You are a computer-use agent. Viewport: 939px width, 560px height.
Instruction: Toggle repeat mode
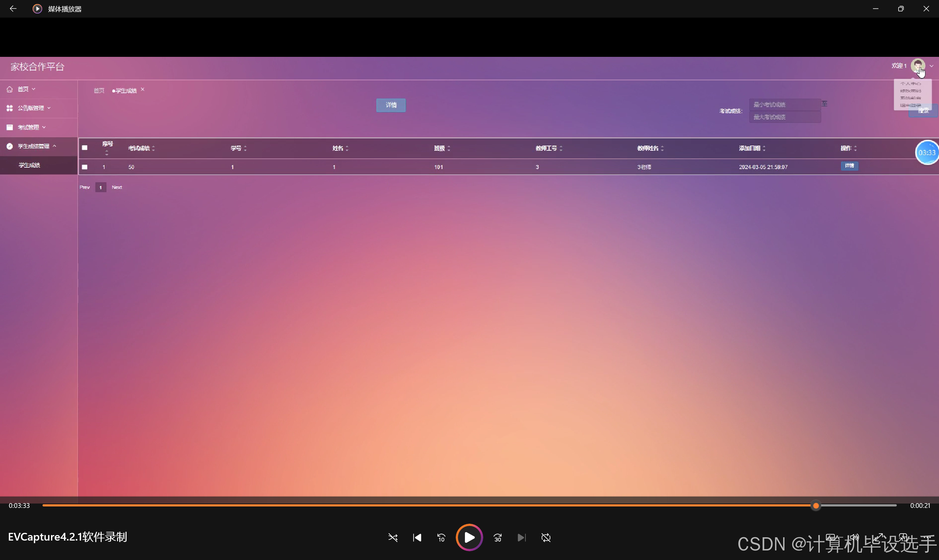click(546, 537)
